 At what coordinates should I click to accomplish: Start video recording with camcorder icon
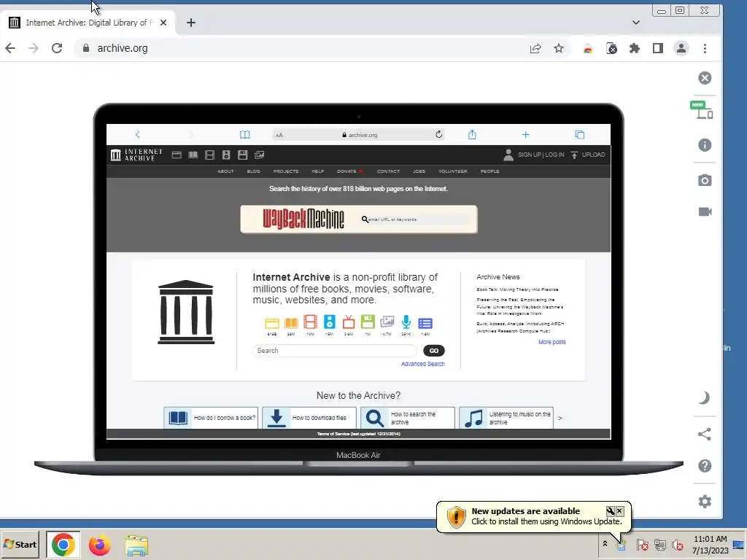pyautogui.click(x=705, y=211)
